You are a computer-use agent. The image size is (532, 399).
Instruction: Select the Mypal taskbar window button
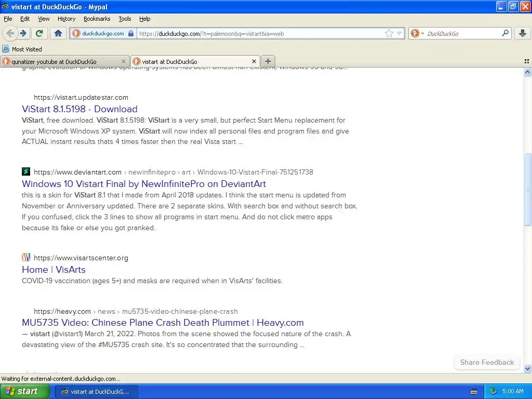96,392
